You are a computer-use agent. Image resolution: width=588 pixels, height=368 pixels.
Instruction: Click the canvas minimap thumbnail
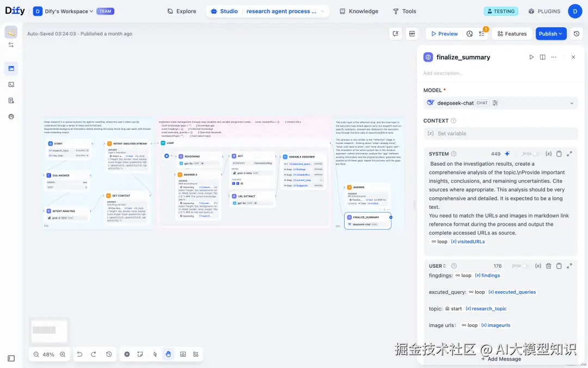49,331
